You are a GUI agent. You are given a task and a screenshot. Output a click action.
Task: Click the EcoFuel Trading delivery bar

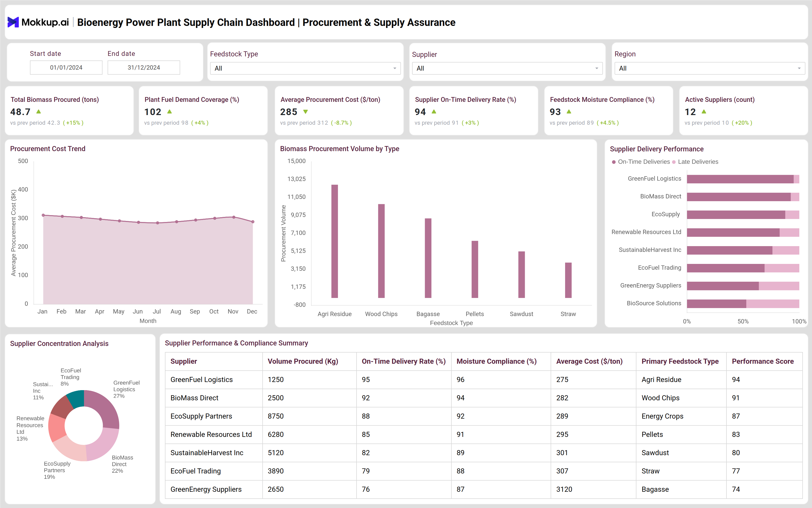pyautogui.click(x=725, y=268)
